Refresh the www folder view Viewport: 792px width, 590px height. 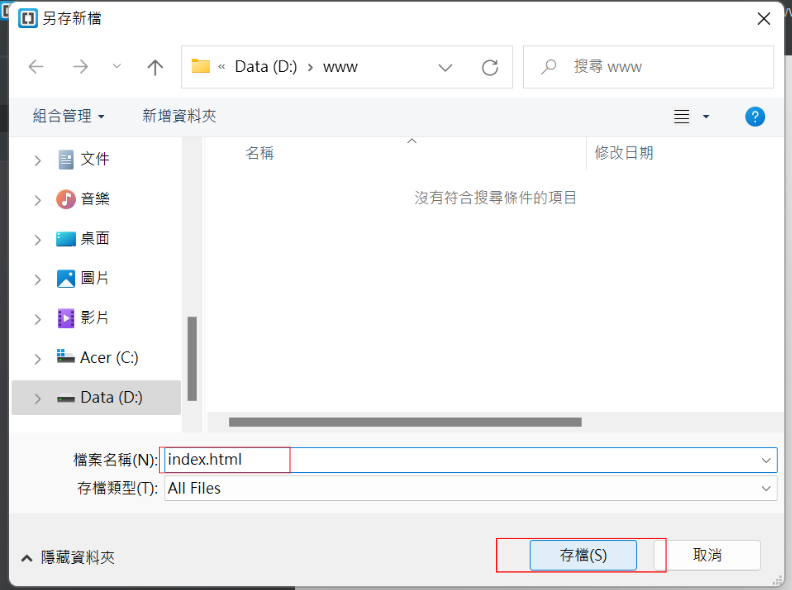489,67
